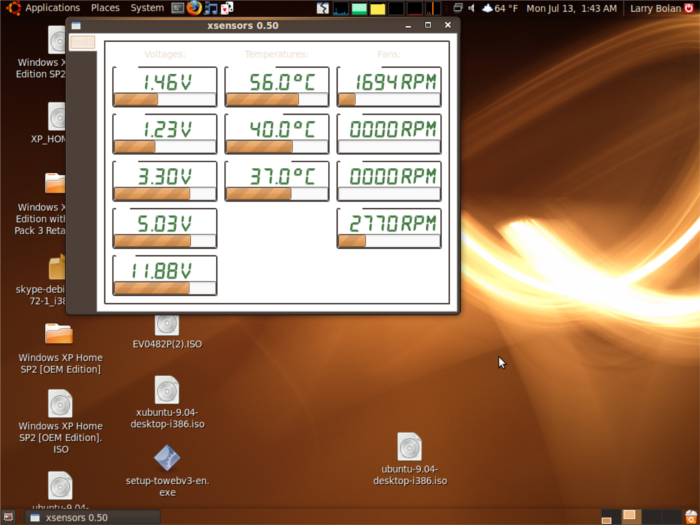Click the EV0482P(2).ISO disc image icon
The width and height of the screenshot is (700, 525).
(167, 324)
